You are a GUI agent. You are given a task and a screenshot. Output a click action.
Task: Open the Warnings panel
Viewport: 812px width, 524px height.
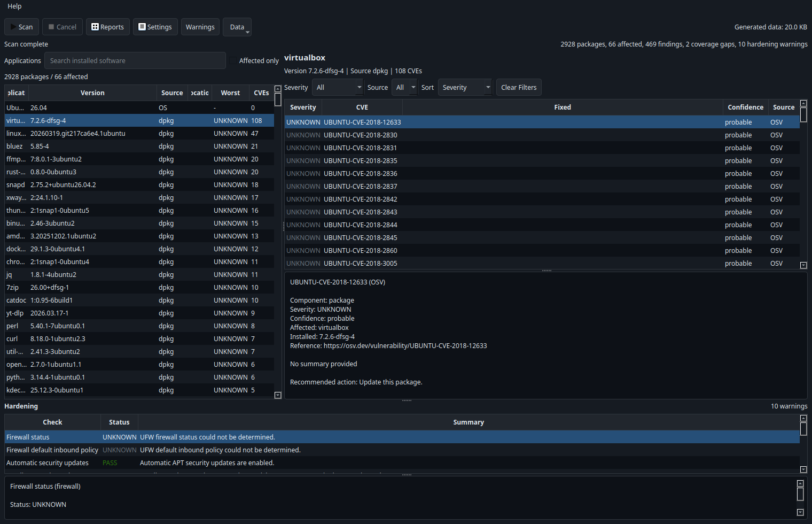(x=200, y=27)
